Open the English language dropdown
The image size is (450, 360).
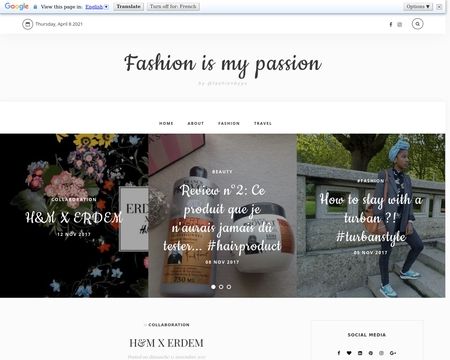pyautogui.click(x=97, y=7)
